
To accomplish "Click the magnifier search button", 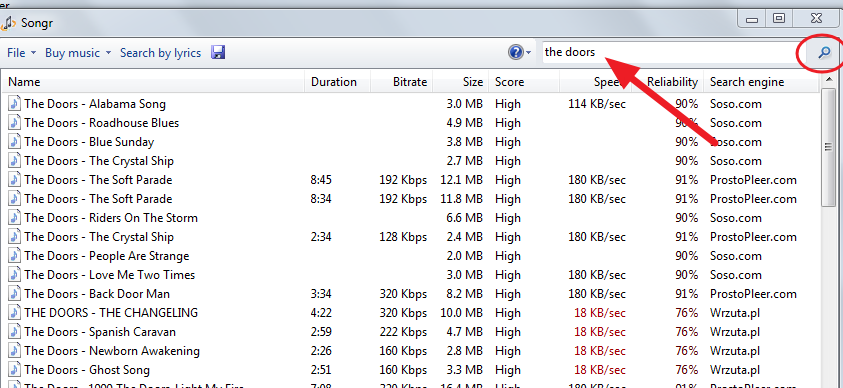I will [x=824, y=52].
